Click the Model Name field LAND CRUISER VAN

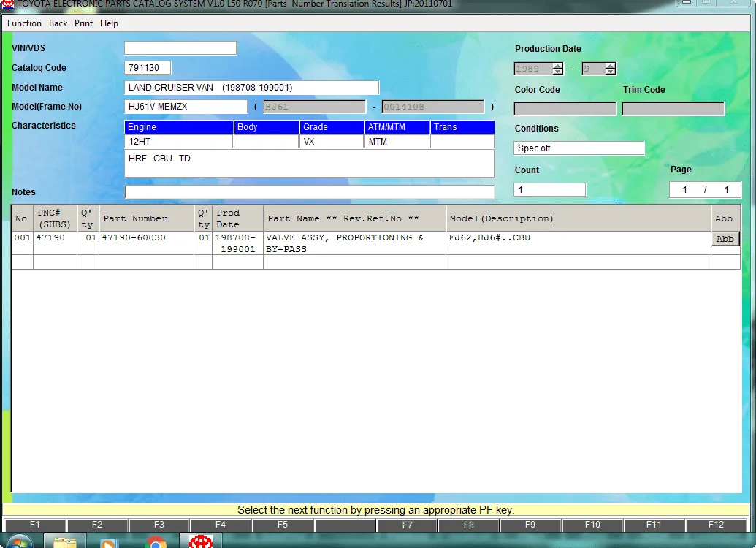pos(252,87)
